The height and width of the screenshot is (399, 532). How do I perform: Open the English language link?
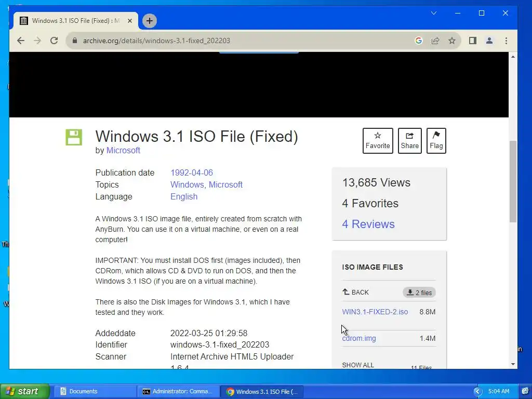coord(183,197)
